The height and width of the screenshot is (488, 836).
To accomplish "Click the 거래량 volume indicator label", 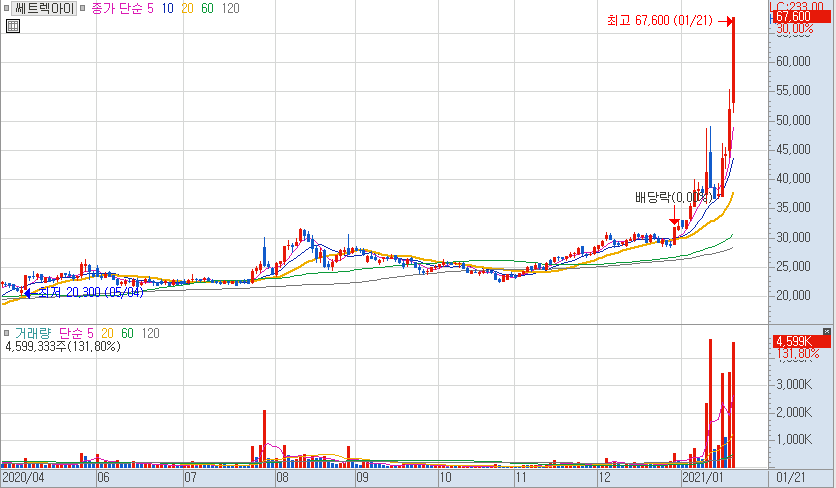I will 33,333.
